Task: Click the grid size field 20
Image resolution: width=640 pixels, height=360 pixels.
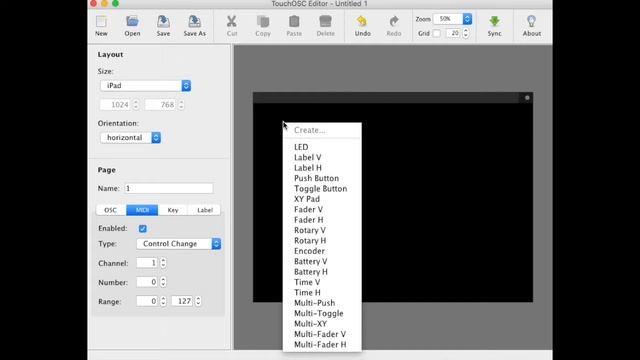Action: [x=453, y=33]
